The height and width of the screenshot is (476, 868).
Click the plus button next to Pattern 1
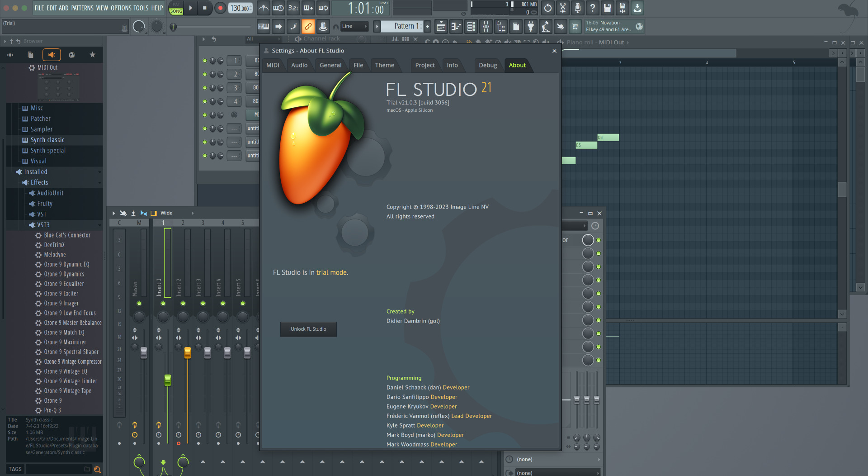[427, 26]
